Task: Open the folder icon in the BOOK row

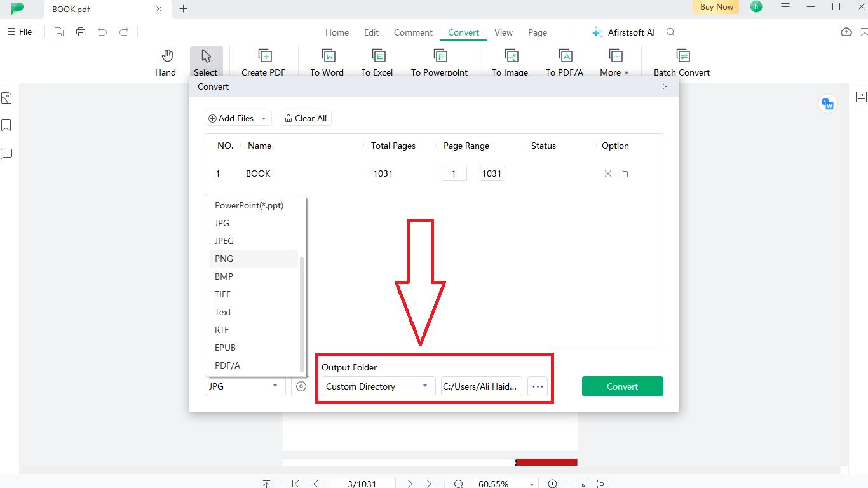Action: 624,173
